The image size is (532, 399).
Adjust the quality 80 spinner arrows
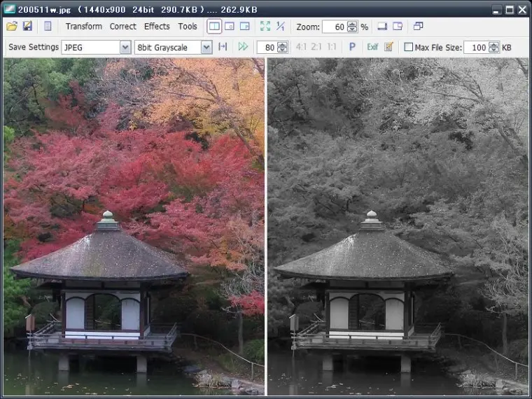(x=282, y=47)
